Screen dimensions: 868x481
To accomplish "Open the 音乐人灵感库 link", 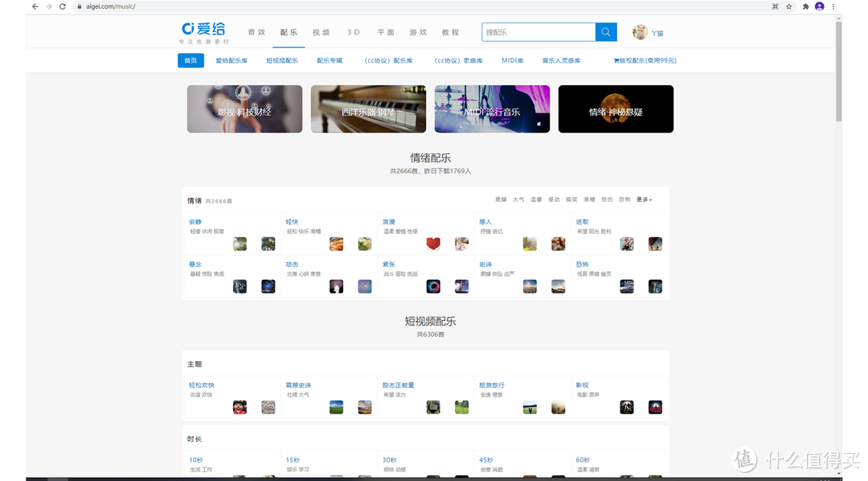I will click(561, 60).
